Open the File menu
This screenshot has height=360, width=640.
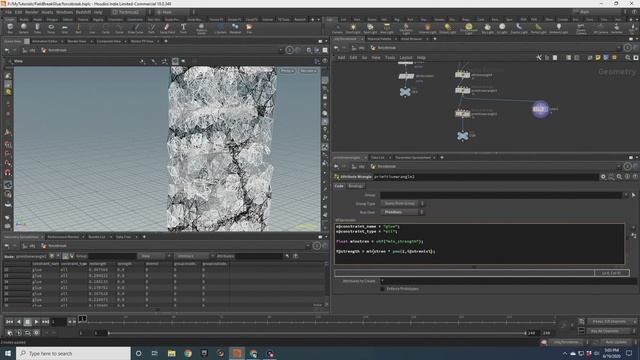9,12
